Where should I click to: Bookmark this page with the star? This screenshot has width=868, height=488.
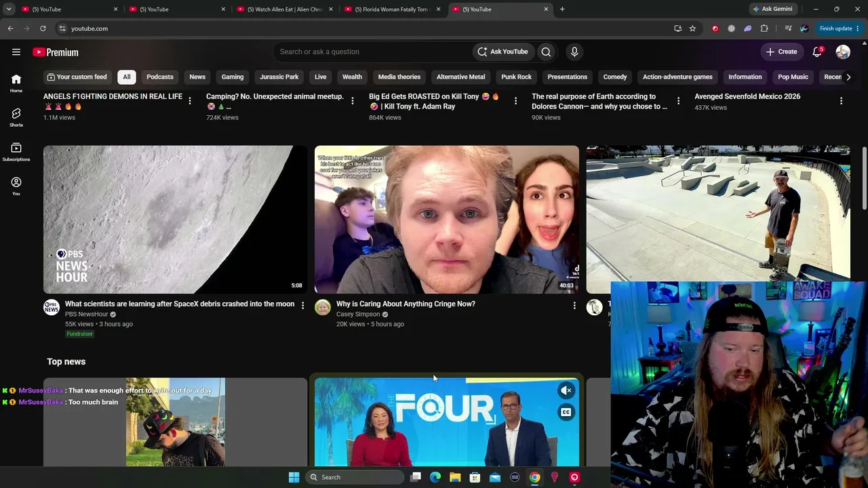(692, 28)
